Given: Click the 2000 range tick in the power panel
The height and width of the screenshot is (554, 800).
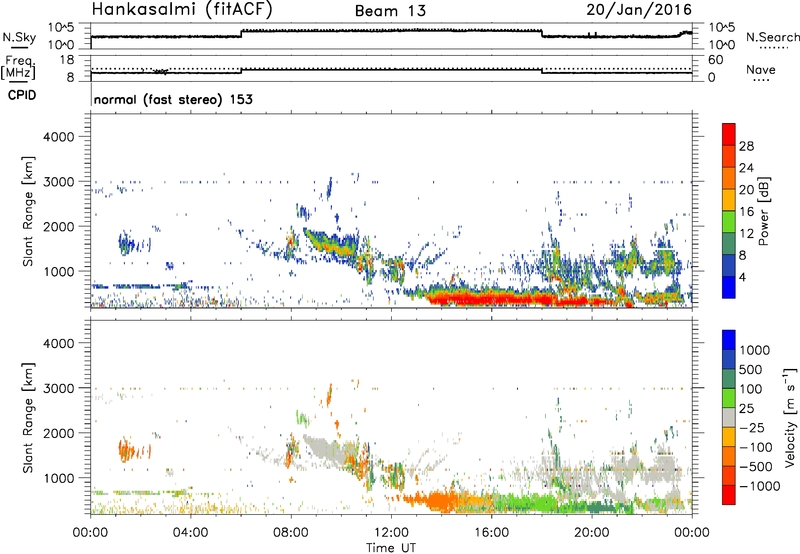Looking at the screenshot, I should (x=58, y=226).
